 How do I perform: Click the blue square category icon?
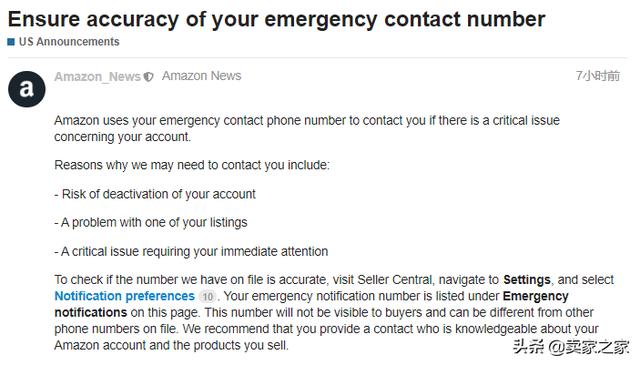click(11, 42)
